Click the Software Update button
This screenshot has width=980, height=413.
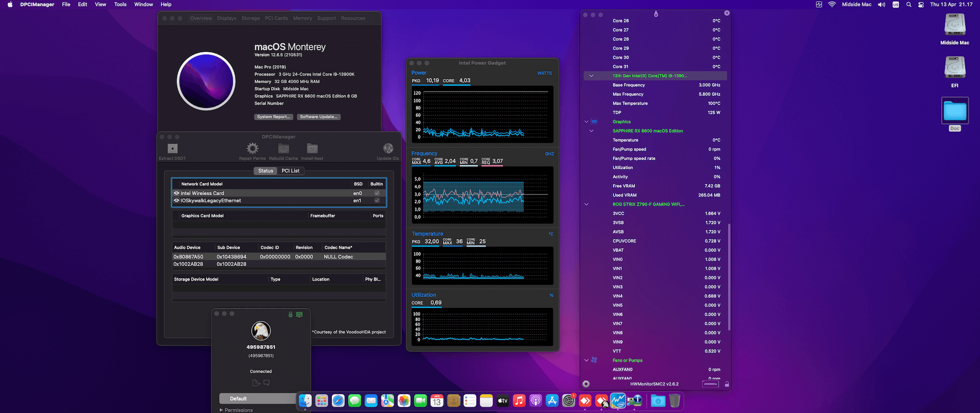(x=318, y=117)
